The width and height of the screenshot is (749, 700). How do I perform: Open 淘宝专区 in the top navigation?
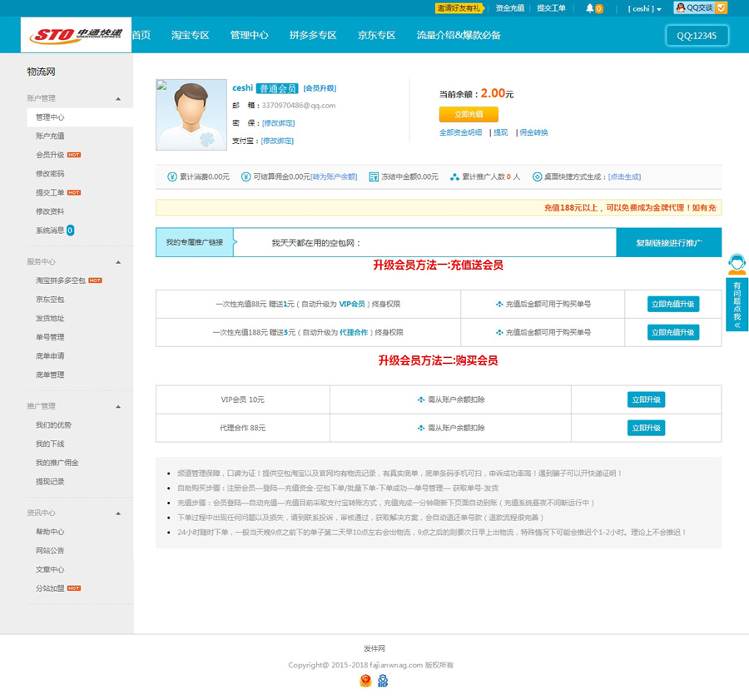191,36
